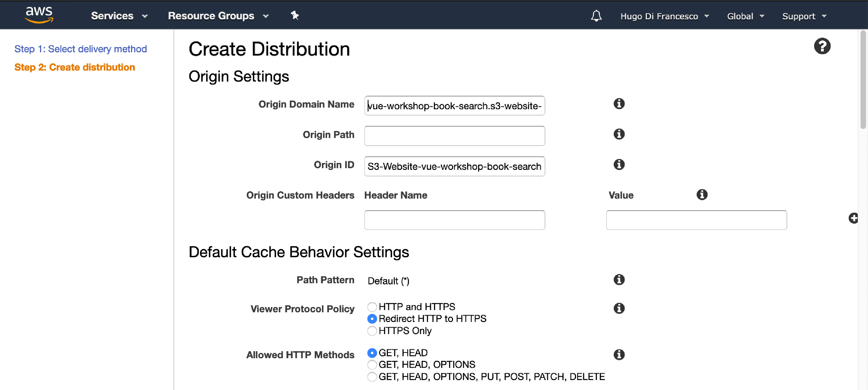The height and width of the screenshot is (390, 868).
Task: Open the Services menu
Action: click(119, 16)
